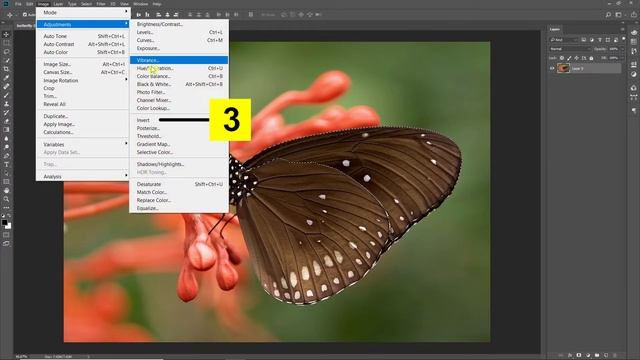Viewport: 640px width, 360px height.
Task: Click the lock image pixels brush icon
Action: point(569,58)
